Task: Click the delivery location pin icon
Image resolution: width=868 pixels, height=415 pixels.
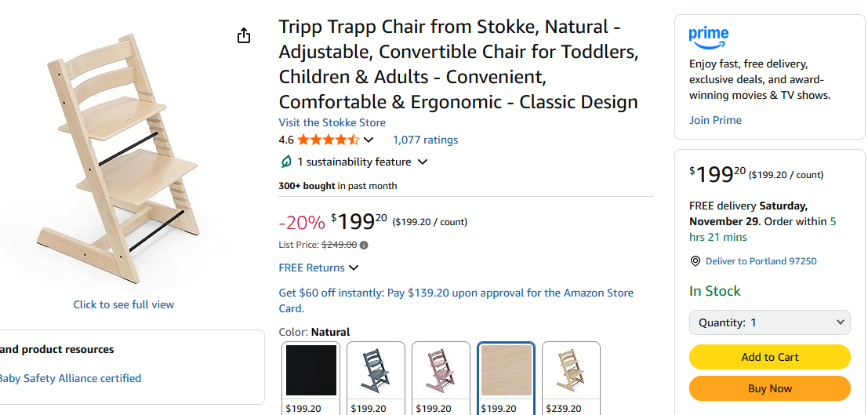Action: point(695,261)
